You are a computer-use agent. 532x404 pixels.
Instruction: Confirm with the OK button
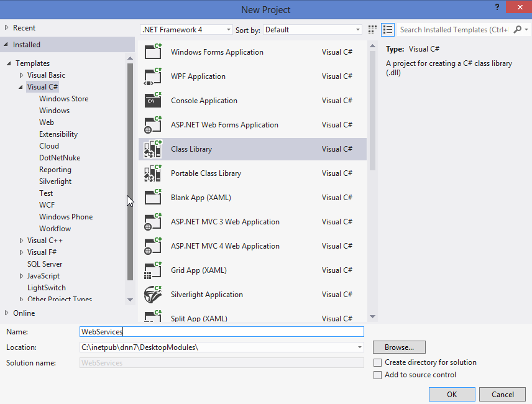452,395
